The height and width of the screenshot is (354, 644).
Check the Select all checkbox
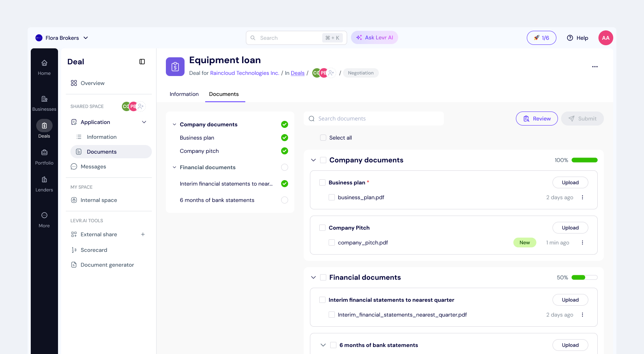(x=323, y=138)
